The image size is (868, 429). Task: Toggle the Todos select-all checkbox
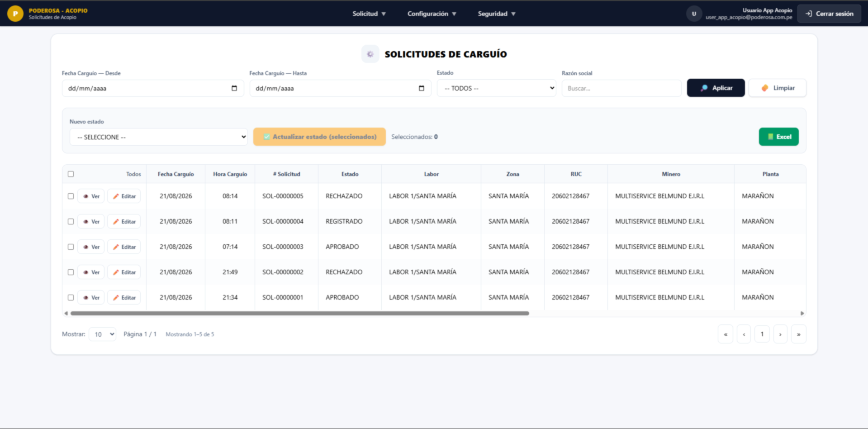point(71,174)
